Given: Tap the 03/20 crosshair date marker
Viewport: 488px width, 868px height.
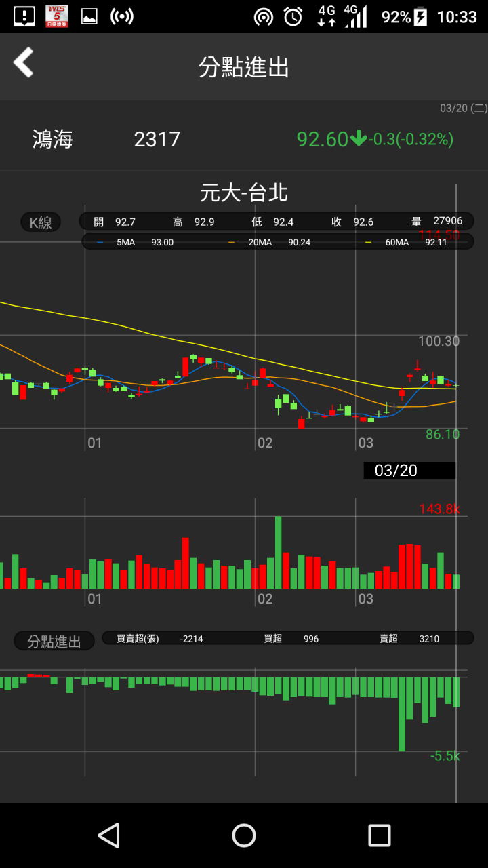Looking at the screenshot, I should [x=409, y=471].
